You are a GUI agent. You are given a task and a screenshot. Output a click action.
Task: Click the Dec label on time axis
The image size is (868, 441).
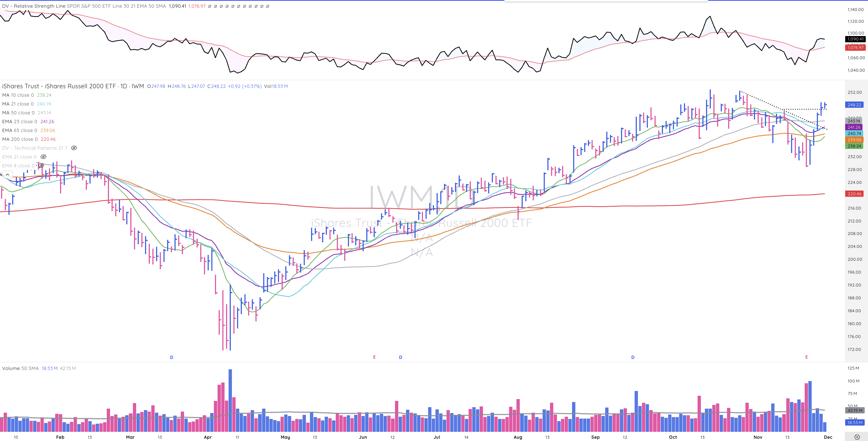pyautogui.click(x=828, y=437)
